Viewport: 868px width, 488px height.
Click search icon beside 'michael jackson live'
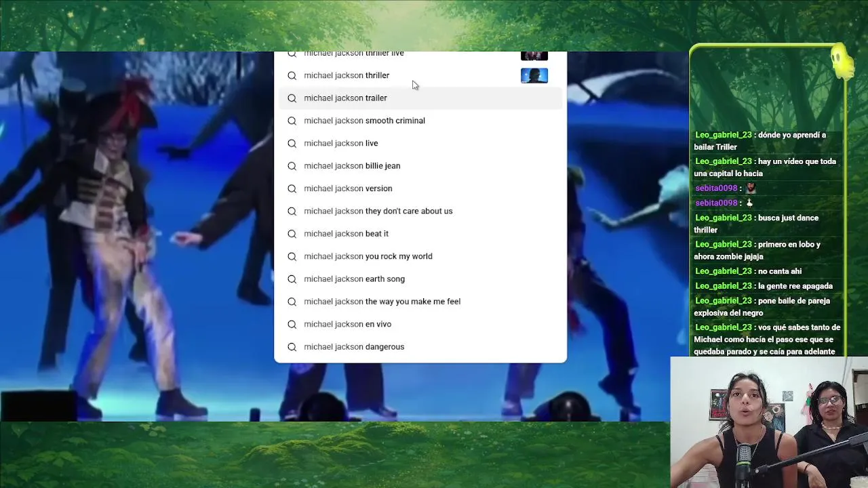pyautogui.click(x=292, y=143)
